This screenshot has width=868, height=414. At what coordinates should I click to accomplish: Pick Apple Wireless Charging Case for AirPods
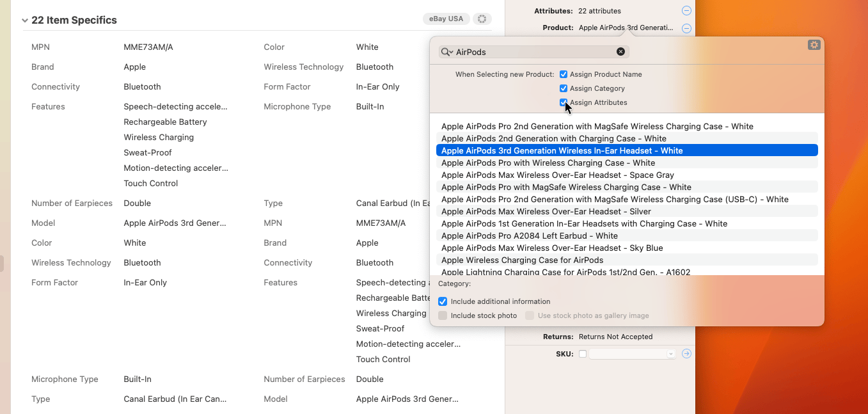pos(627,260)
